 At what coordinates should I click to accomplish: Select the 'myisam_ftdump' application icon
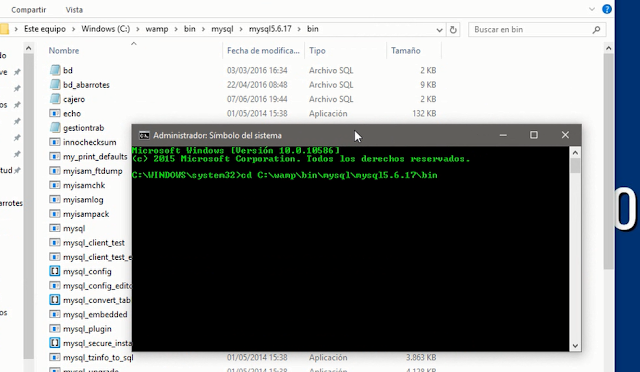click(55, 171)
